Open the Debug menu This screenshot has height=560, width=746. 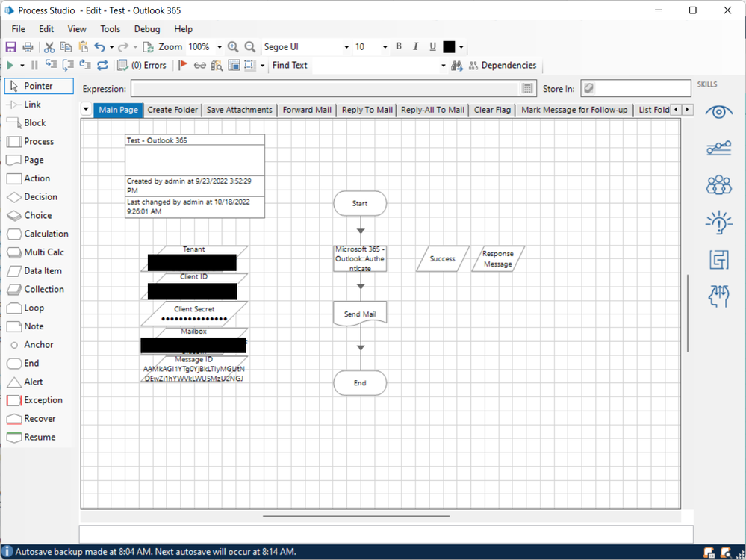coord(147,29)
